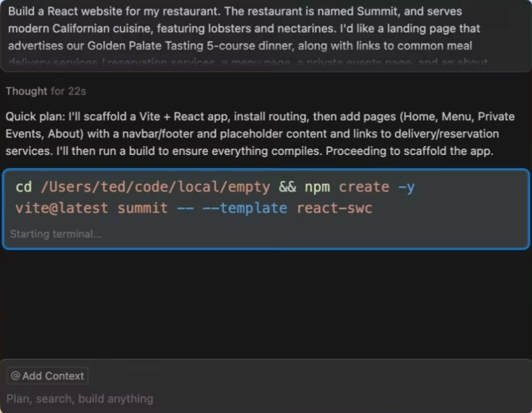
Task: Click 'summit' project name in the command
Action: coord(142,208)
